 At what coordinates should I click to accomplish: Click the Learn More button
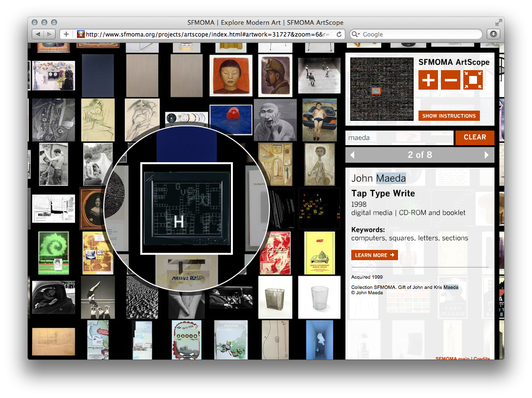[374, 255]
